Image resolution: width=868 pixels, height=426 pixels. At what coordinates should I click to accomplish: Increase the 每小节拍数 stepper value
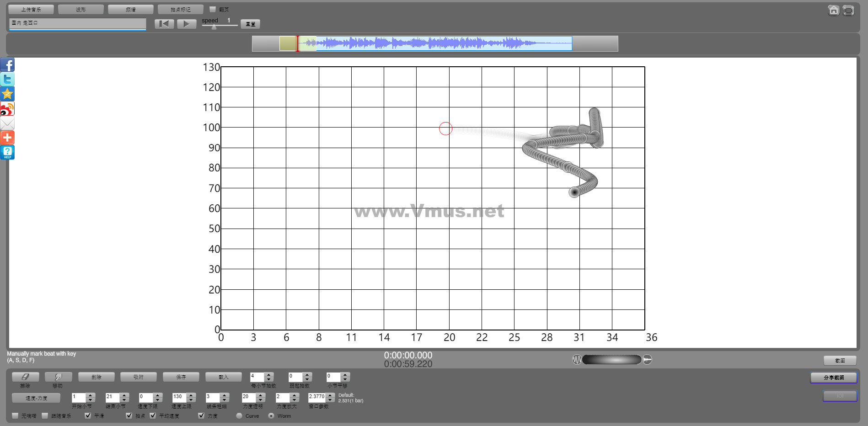pos(269,375)
